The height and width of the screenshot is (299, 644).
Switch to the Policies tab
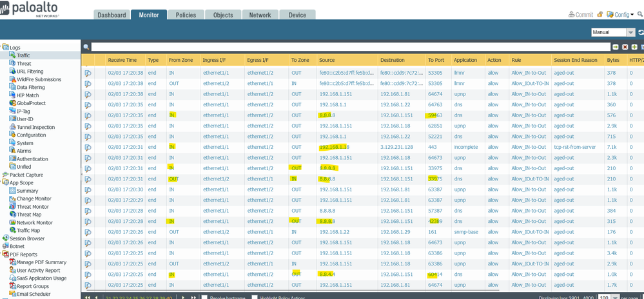[x=186, y=15]
